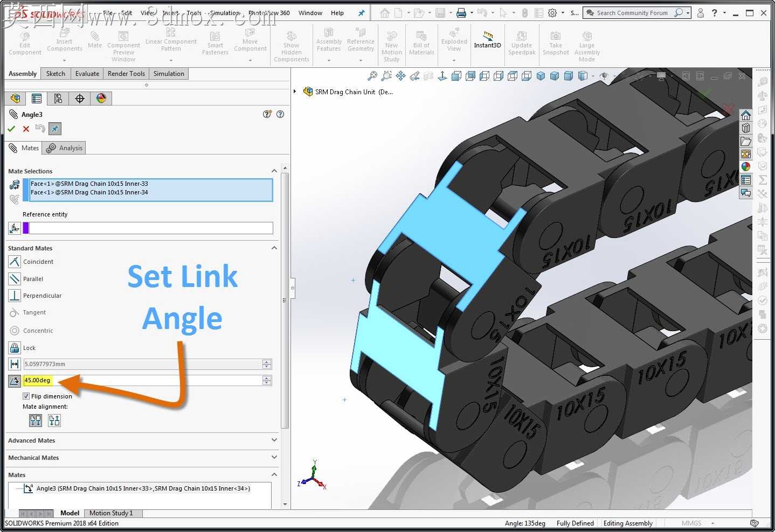
Task: Select the Parallel mate type
Action: (x=15, y=279)
